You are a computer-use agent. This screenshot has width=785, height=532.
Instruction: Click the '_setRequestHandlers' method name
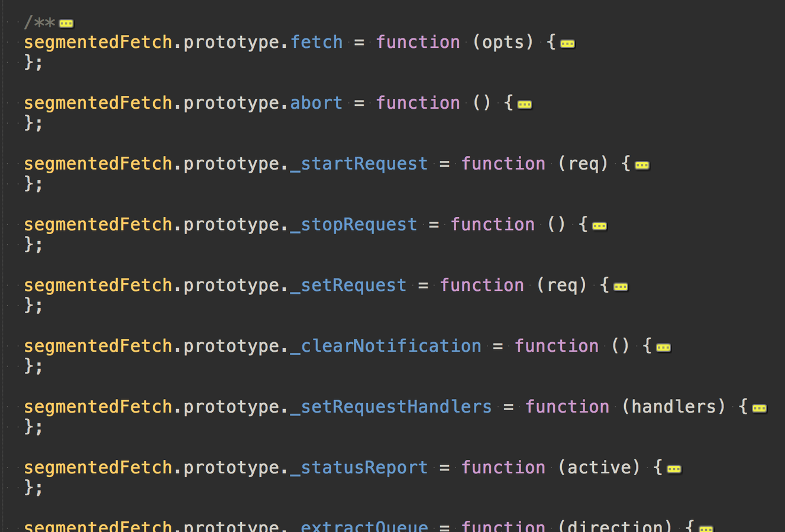[x=391, y=407]
